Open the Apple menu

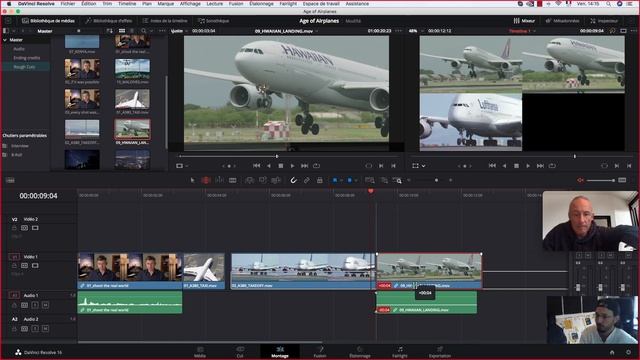[9, 4]
